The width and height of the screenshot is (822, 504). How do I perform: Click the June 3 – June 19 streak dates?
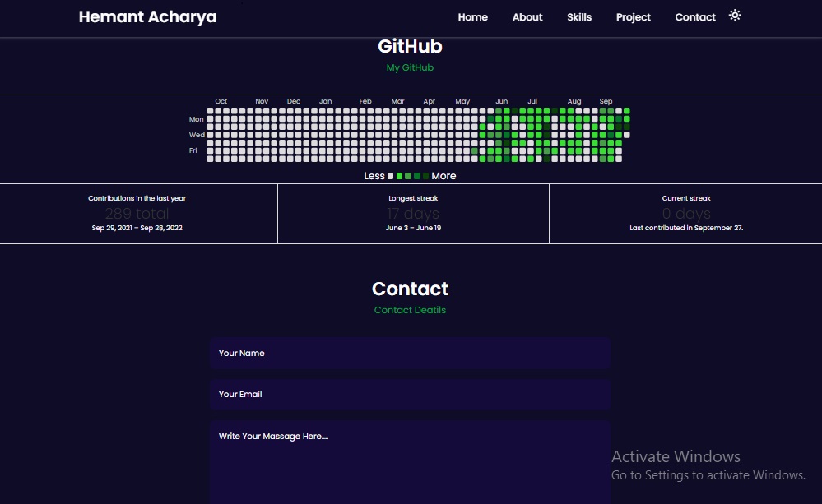point(413,228)
